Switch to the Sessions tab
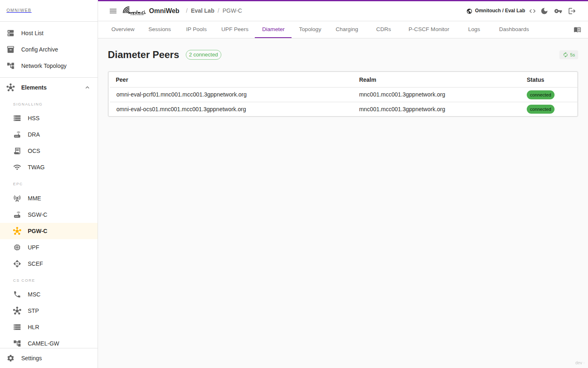The image size is (588, 368). click(160, 29)
